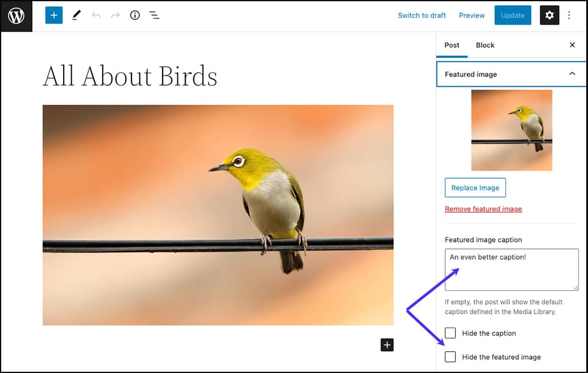Click the WordPress logo
Screen dimensions: 588x373
[x=16, y=16]
